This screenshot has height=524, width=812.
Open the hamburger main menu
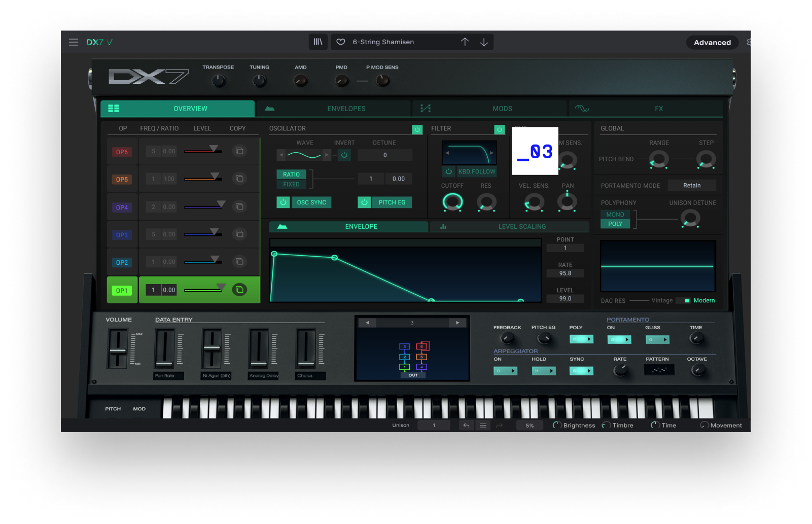[x=74, y=42]
